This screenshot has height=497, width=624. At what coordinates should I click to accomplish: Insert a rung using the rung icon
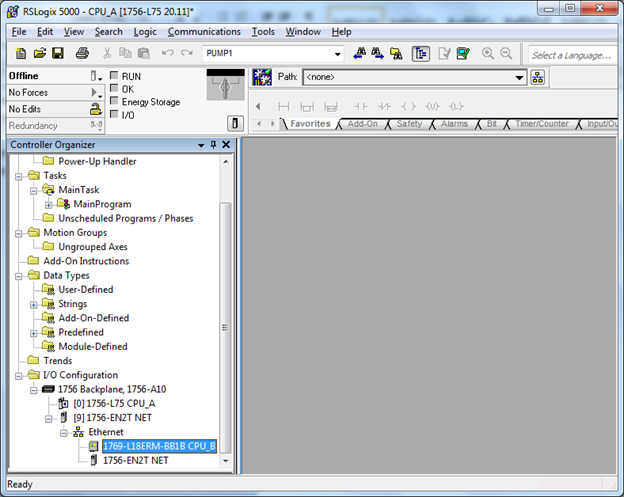pyautogui.click(x=284, y=107)
